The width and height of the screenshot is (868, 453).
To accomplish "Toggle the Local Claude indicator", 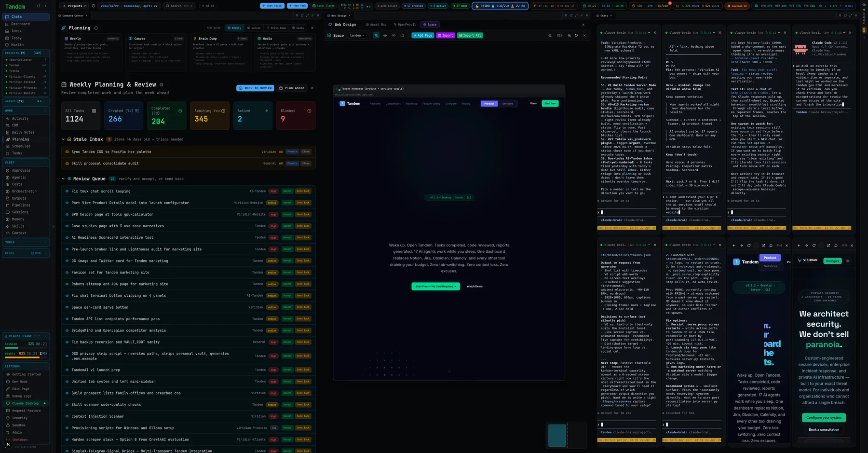I will pyautogui.click(x=324, y=6).
